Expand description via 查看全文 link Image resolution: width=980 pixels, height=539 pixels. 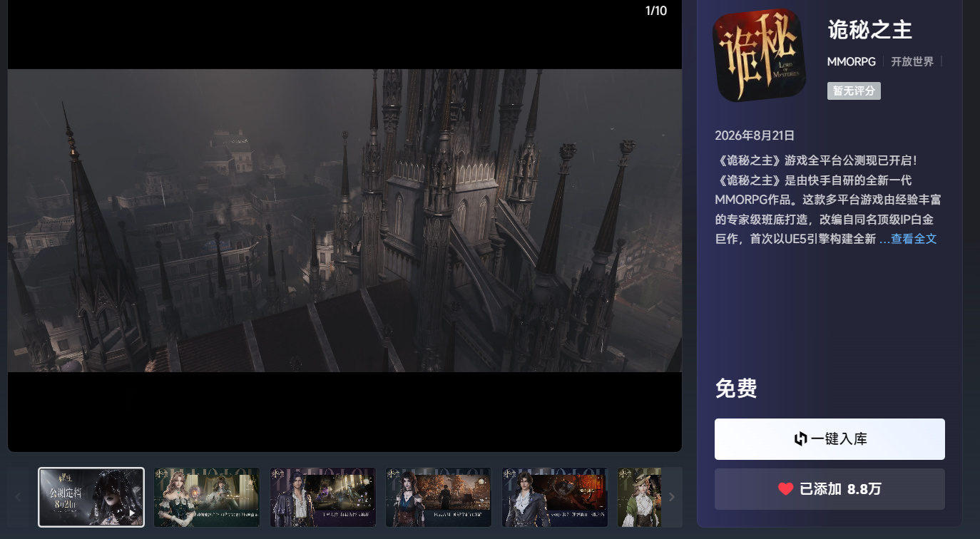913,239
